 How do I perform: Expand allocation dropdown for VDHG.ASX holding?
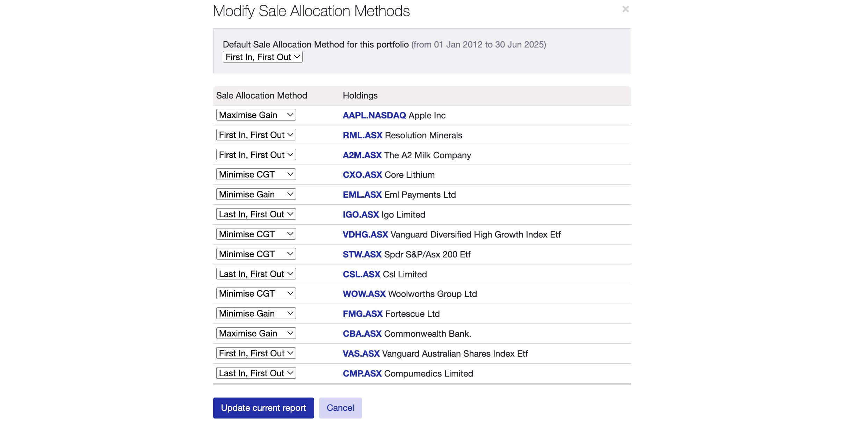[256, 234]
